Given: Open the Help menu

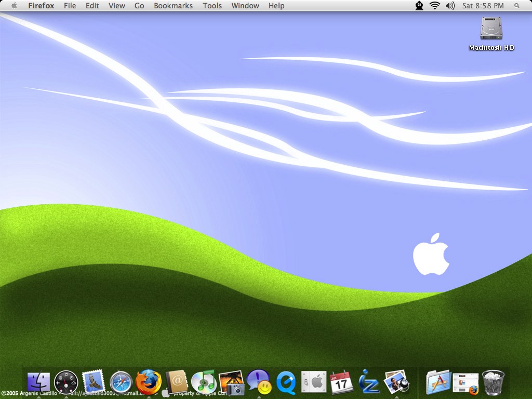Looking at the screenshot, I should (276, 5).
